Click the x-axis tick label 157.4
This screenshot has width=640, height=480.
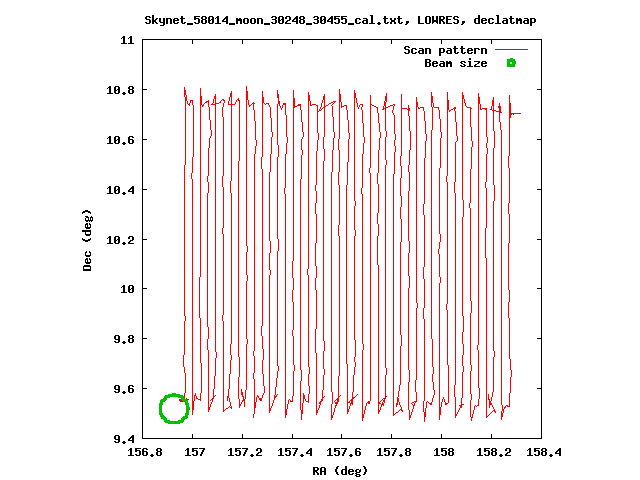pos(294,452)
